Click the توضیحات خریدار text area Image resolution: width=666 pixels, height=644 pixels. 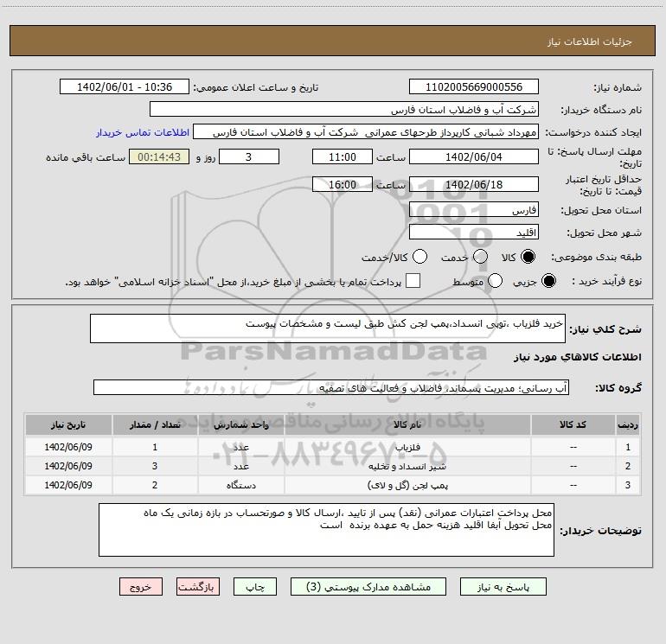pyautogui.click(x=326, y=530)
